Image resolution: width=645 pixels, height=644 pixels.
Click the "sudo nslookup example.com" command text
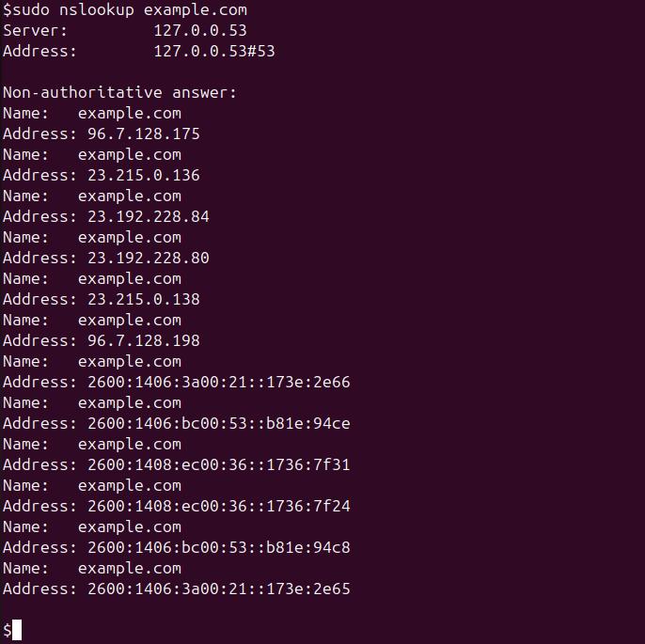tap(130, 9)
